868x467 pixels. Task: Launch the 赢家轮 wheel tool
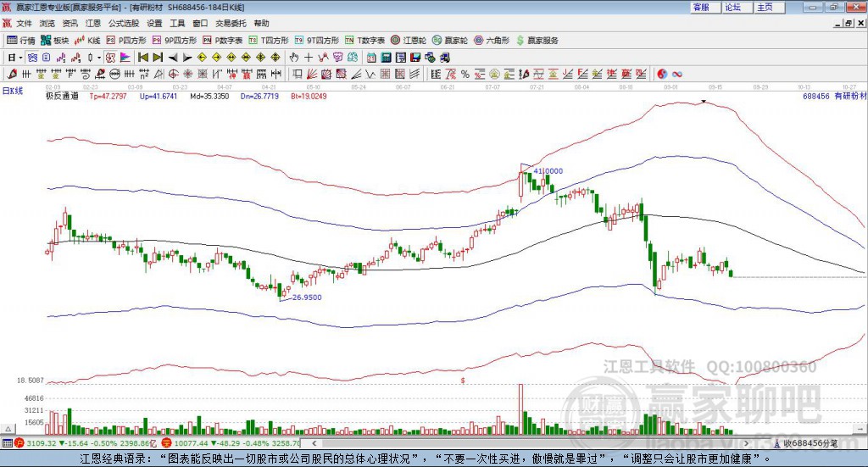tap(450, 41)
